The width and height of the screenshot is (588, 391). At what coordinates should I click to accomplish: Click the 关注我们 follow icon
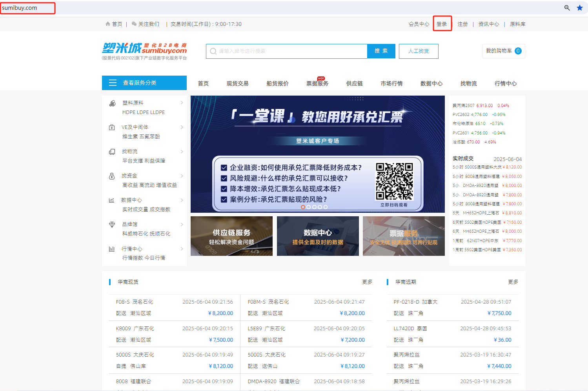[134, 24]
